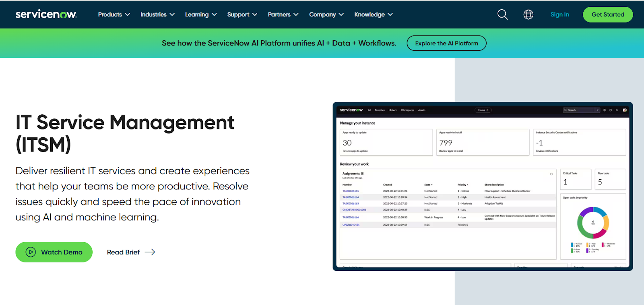Click the search magnifier icon in the header

[502, 15]
